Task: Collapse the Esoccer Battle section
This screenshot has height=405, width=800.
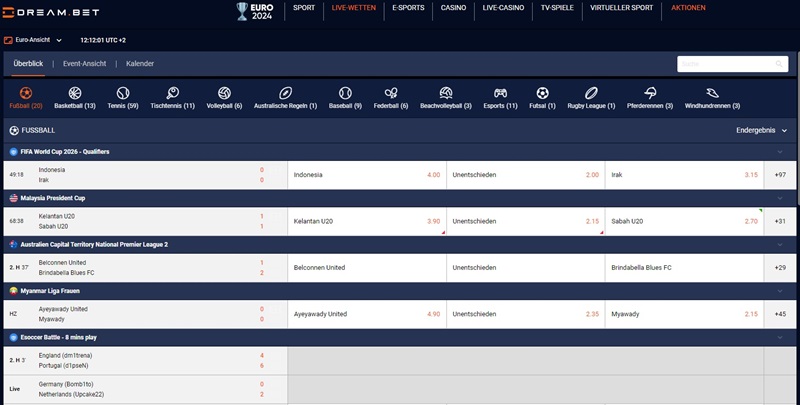Action: (780, 338)
